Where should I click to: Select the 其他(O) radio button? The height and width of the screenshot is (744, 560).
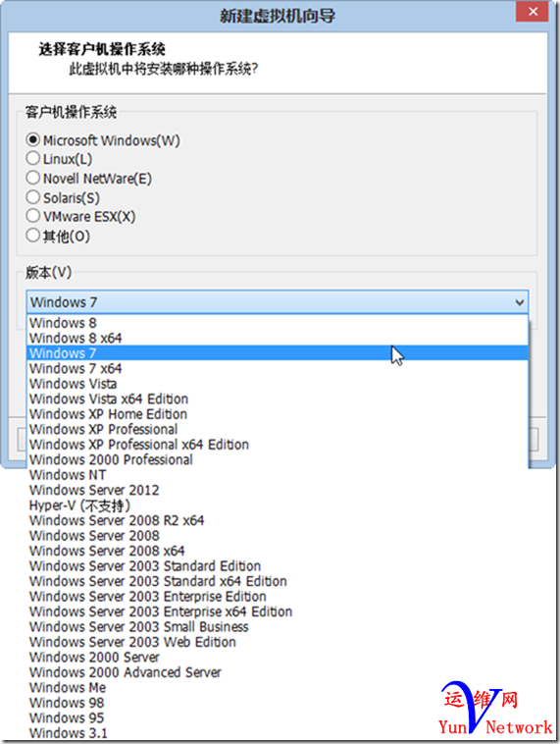(x=32, y=236)
